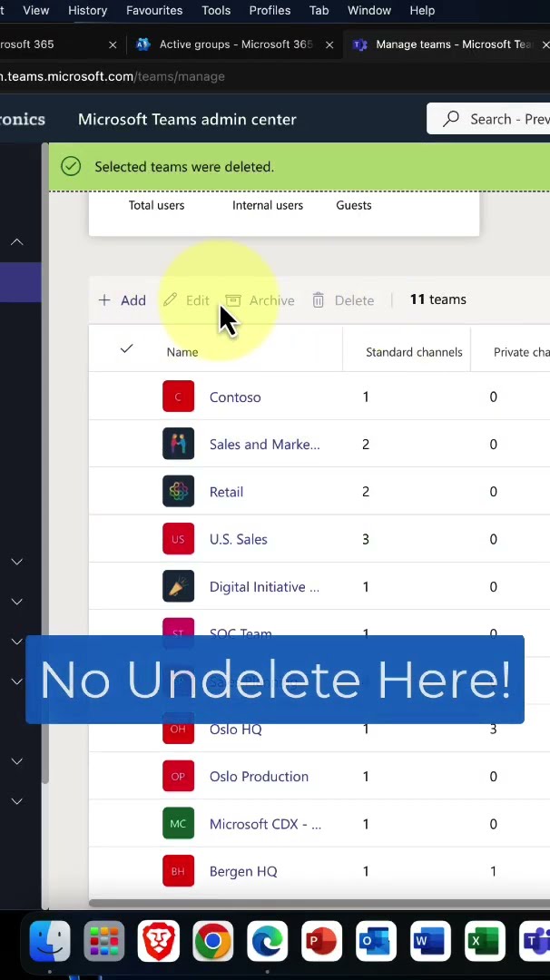Viewport: 550px width, 980px height.
Task: Open the Tools menu
Action: (x=216, y=11)
